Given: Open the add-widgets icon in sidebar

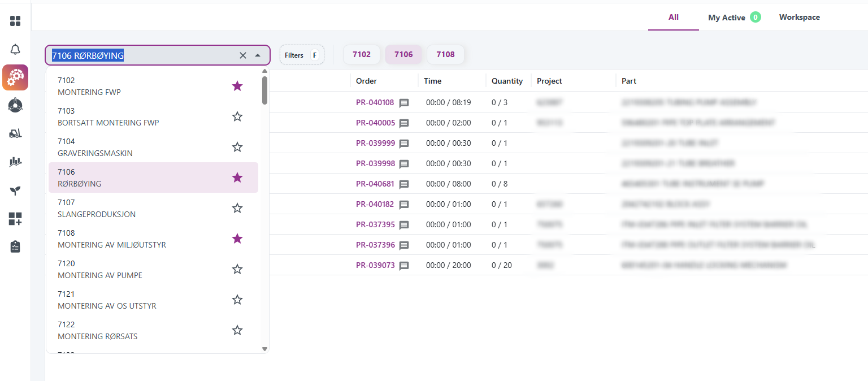Looking at the screenshot, I should pyautogui.click(x=15, y=219).
